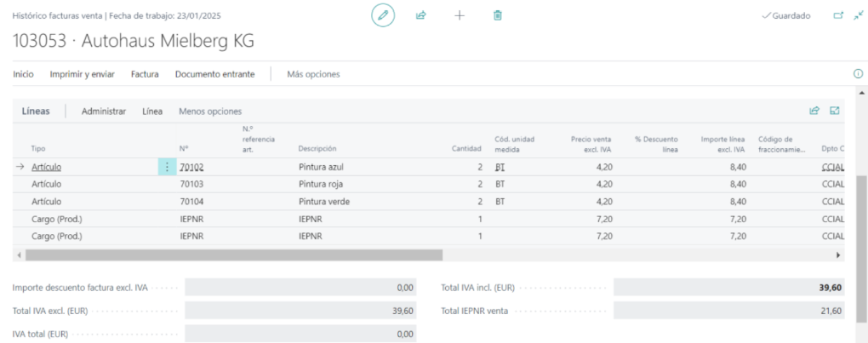Click Total IVA excl. (EUR) field
This screenshot has width=868, height=343.
(x=300, y=311)
